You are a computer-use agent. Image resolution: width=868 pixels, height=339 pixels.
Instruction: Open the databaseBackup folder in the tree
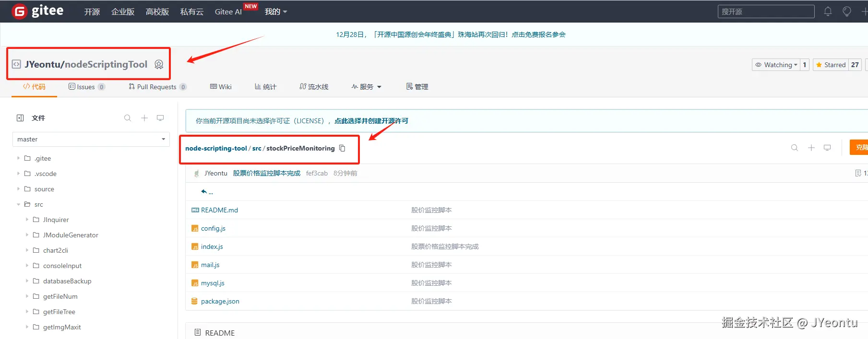pyautogui.click(x=67, y=281)
